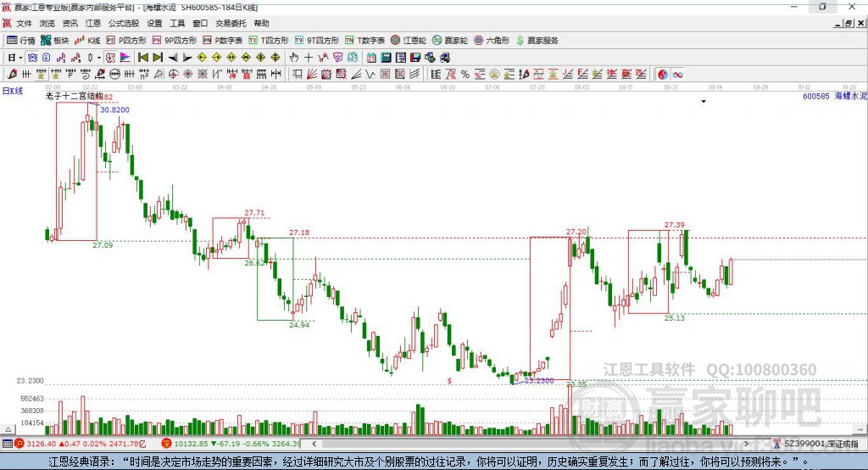
Task: Open the 江恩 menu
Action: click(93, 23)
